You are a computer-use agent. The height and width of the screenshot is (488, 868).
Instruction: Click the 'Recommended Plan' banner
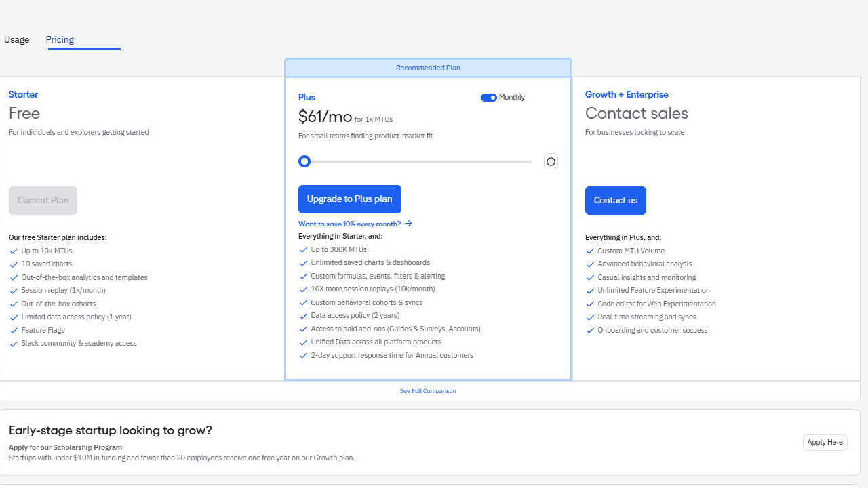[x=428, y=68]
